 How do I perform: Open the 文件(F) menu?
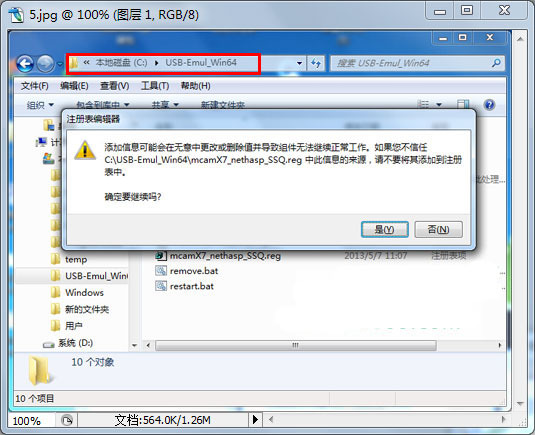pyautogui.click(x=34, y=86)
